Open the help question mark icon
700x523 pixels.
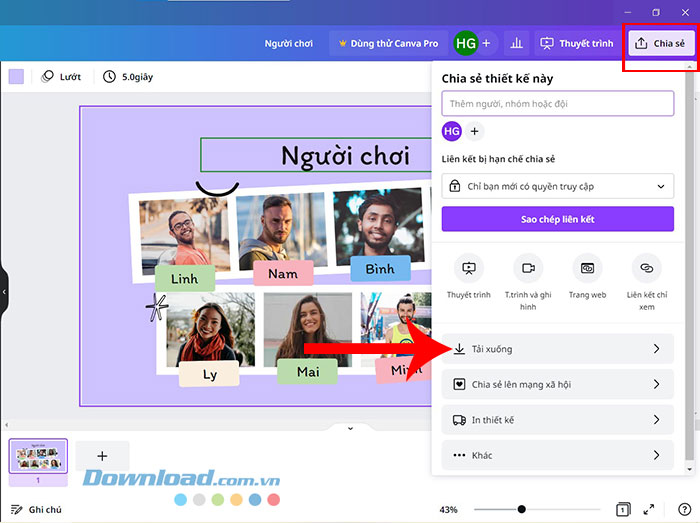click(x=684, y=509)
